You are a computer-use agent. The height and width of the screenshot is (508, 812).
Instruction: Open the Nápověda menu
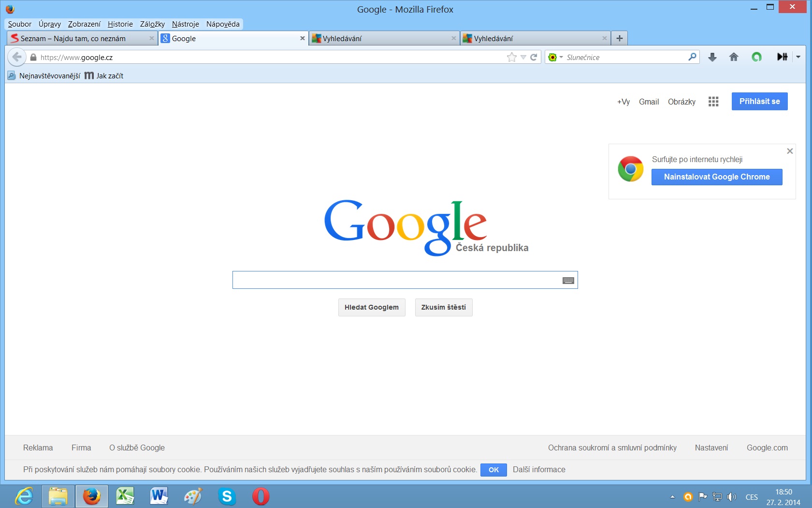click(223, 24)
